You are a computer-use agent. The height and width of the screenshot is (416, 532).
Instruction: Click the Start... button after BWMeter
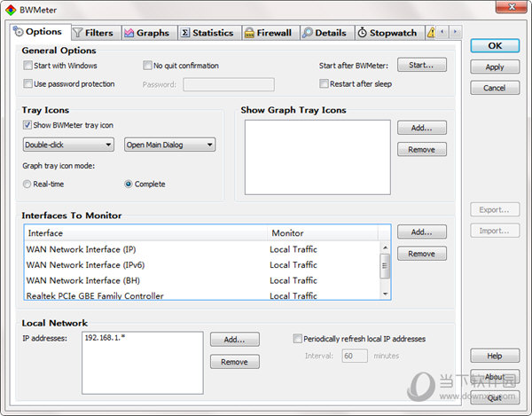tap(421, 65)
